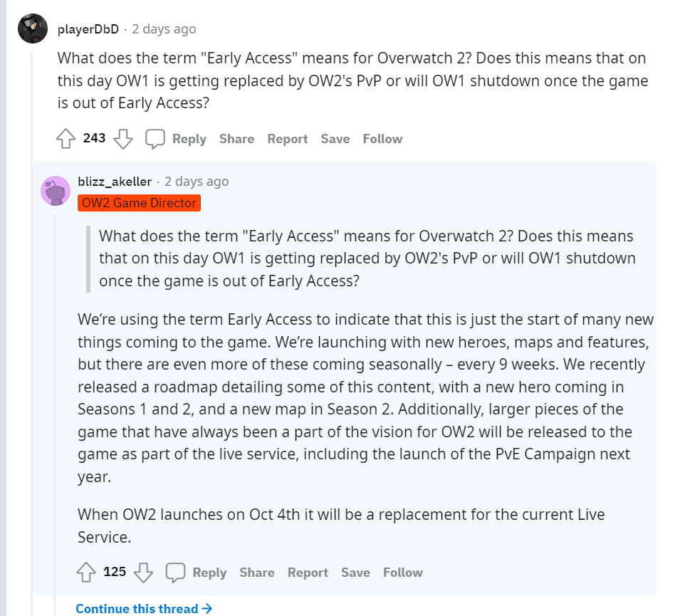Open Continue this thread link
The image size is (685, 616).
pyautogui.click(x=144, y=609)
